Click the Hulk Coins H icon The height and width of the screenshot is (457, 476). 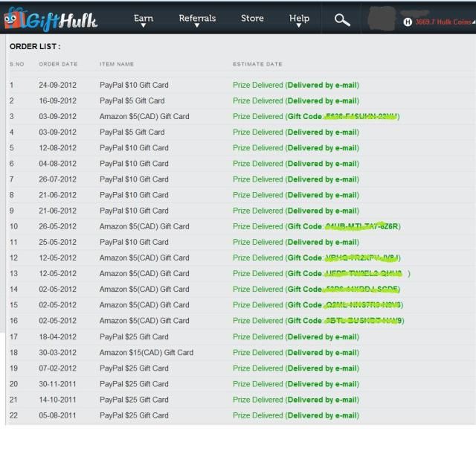pyautogui.click(x=408, y=22)
